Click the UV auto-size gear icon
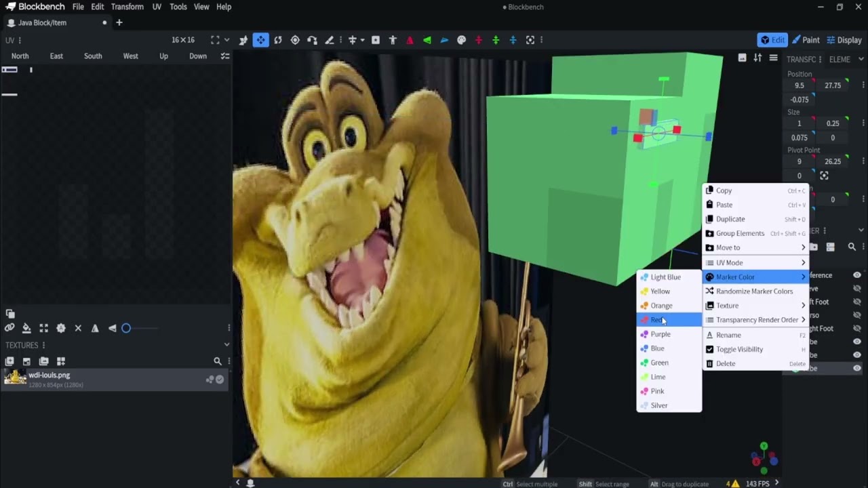 click(x=60, y=328)
